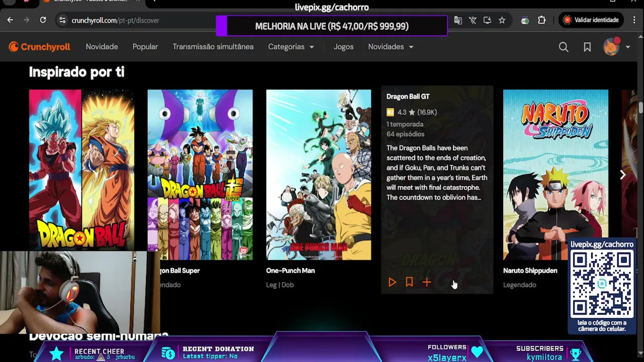Open the Jogos menu item
Viewport: 644px width, 362px height.
tap(344, 47)
